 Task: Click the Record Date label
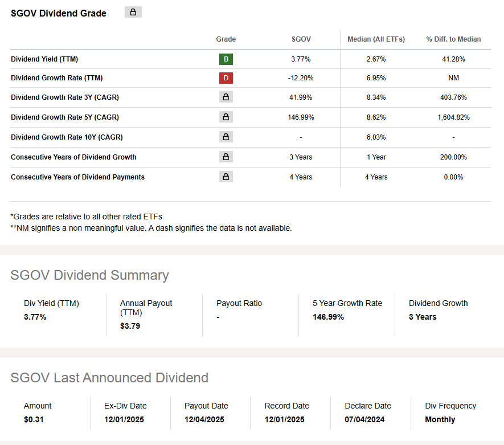286,406
